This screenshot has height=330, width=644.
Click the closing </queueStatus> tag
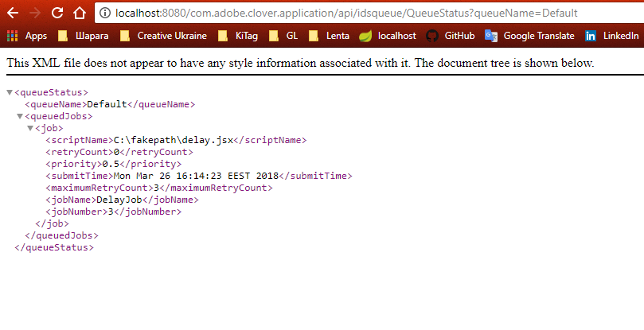tap(54, 247)
